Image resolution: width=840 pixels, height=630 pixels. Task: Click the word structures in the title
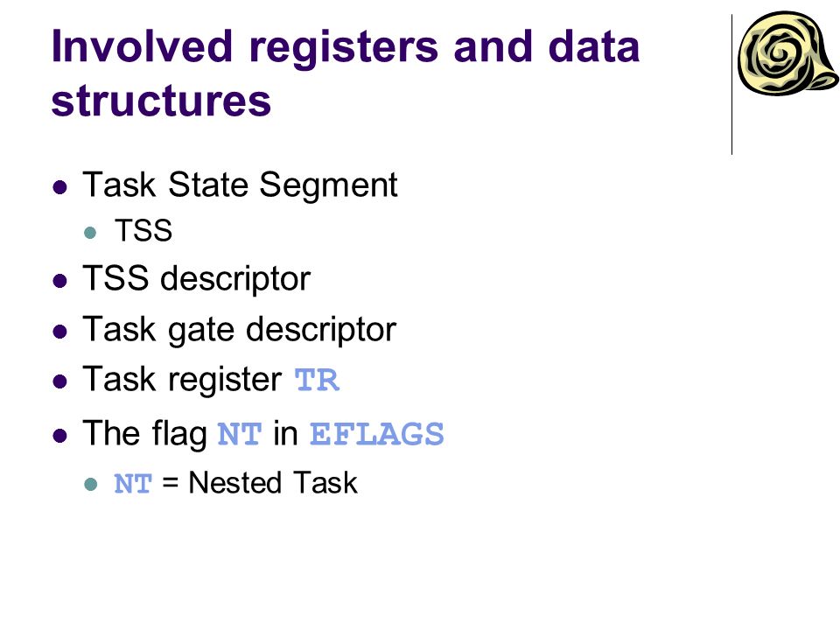click(161, 101)
